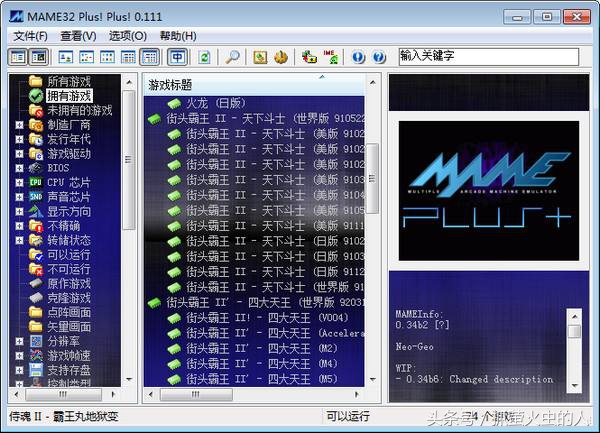Toggle the screenshot panel button
The image size is (600, 433).
(39, 57)
